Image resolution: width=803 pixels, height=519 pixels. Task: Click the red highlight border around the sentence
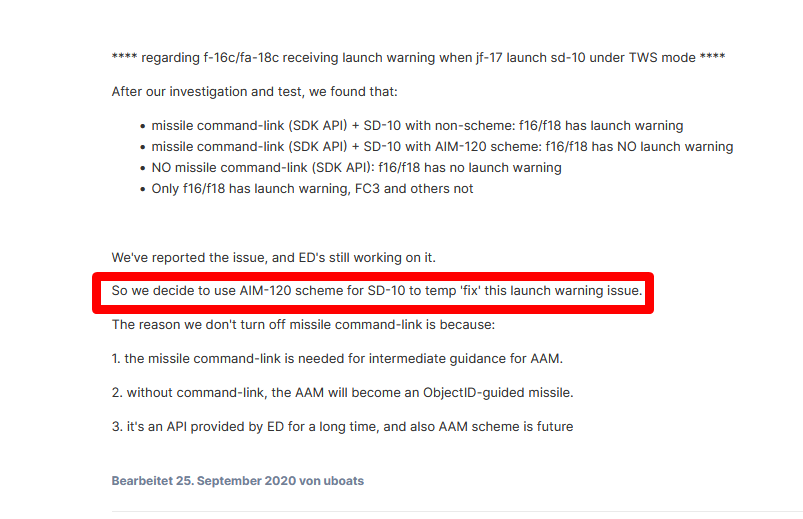click(x=373, y=276)
